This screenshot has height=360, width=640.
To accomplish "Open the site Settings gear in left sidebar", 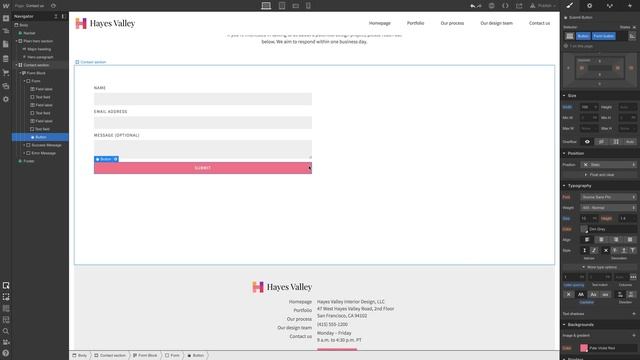I will [x=6, y=99].
